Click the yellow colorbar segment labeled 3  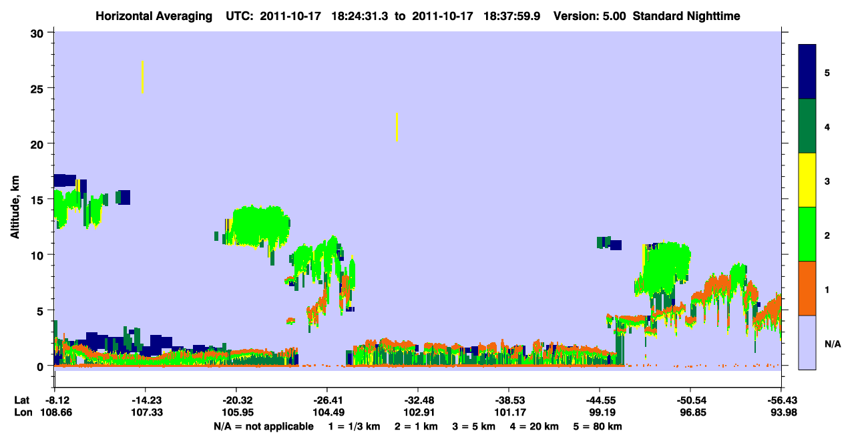[807, 180]
